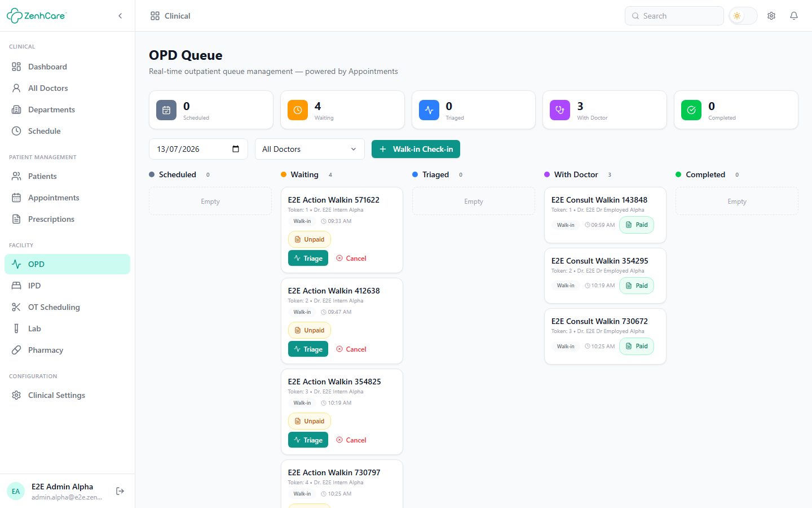Click Unpaid badge on Walkin 412638
This screenshot has height=508, width=812.
pyautogui.click(x=310, y=330)
